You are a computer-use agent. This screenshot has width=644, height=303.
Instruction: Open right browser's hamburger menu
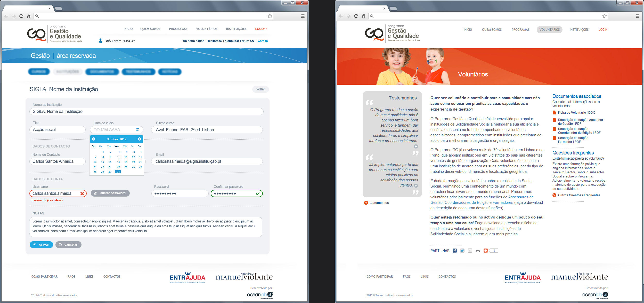pos(638,16)
